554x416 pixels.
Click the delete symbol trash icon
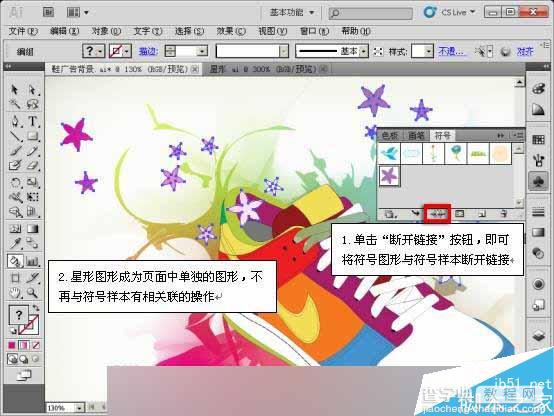pyautogui.click(x=504, y=214)
